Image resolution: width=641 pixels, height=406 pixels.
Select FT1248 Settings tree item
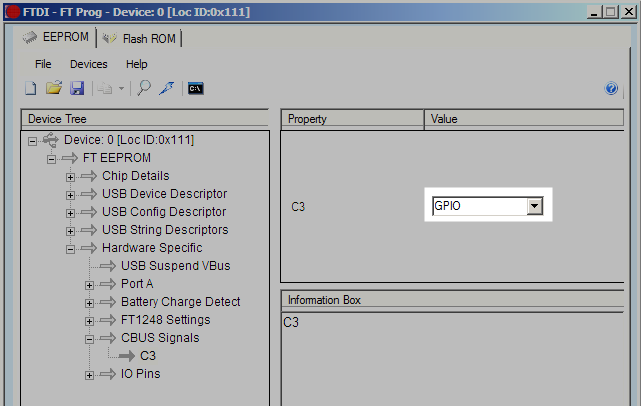(166, 320)
